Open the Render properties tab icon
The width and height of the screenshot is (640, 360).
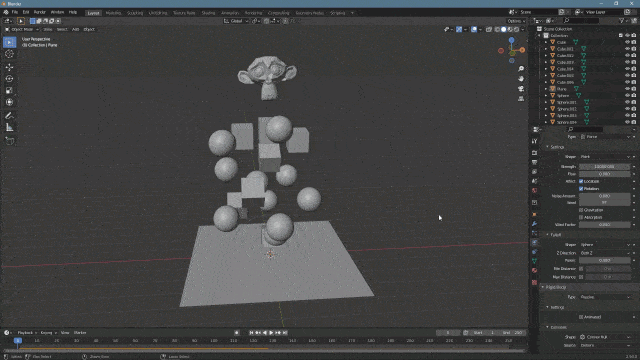click(x=534, y=153)
